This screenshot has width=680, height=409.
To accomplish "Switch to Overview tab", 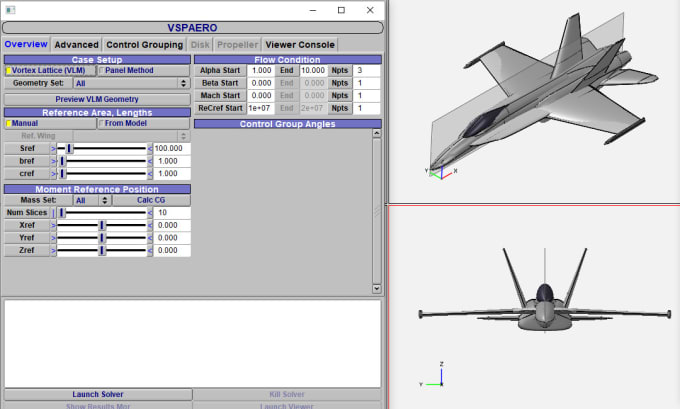I will point(26,44).
